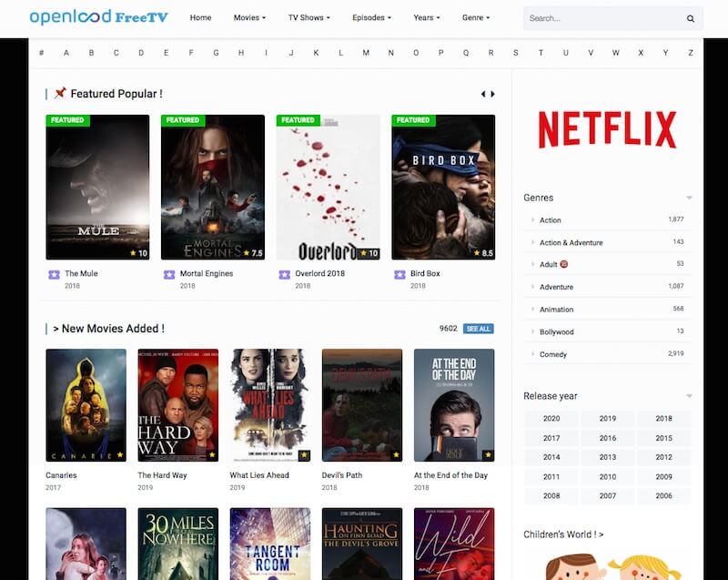Go to next featured slide arrow
Viewport: 728px width, 580px height.
(x=492, y=94)
